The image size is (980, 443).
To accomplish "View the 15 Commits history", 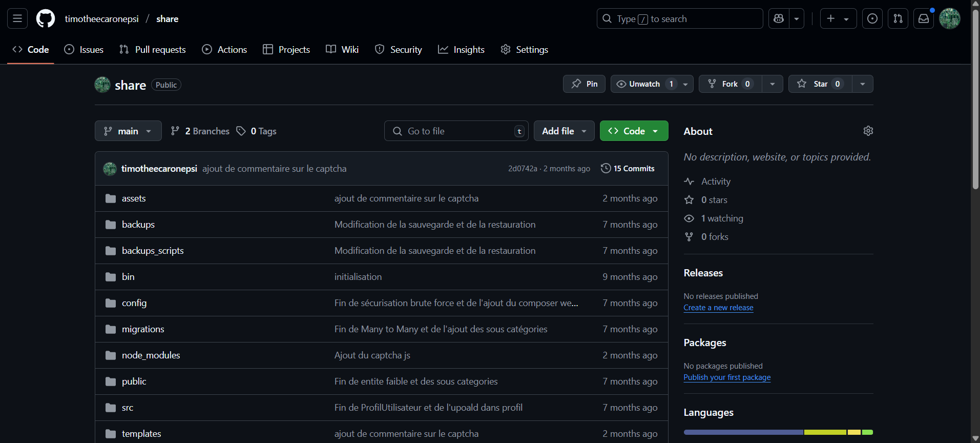I will click(x=628, y=169).
